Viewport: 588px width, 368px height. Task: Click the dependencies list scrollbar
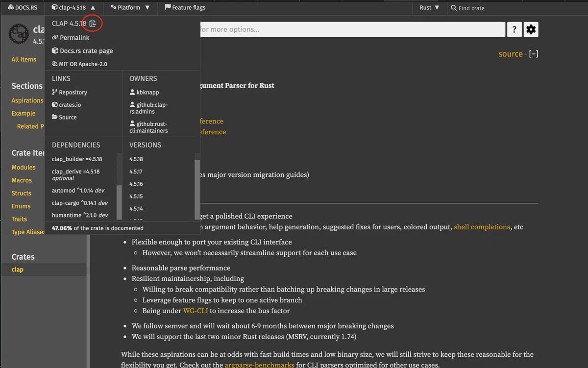tap(119, 201)
